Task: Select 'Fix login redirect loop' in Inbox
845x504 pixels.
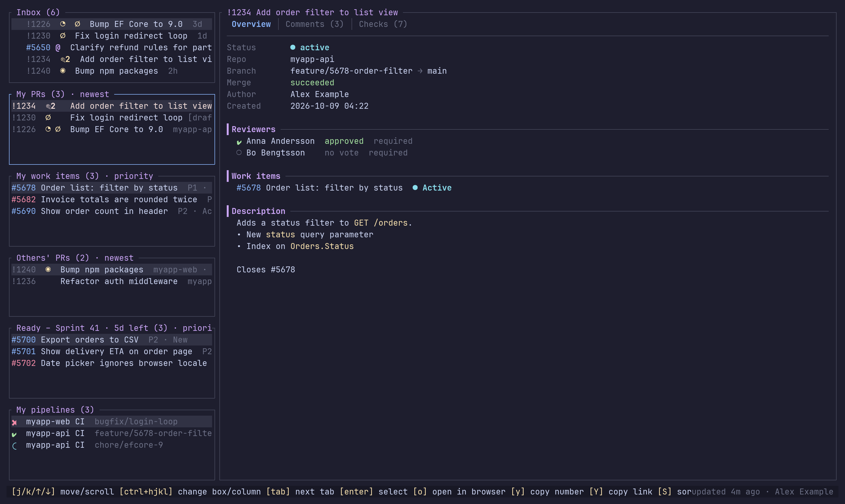Action: click(112, 36)
